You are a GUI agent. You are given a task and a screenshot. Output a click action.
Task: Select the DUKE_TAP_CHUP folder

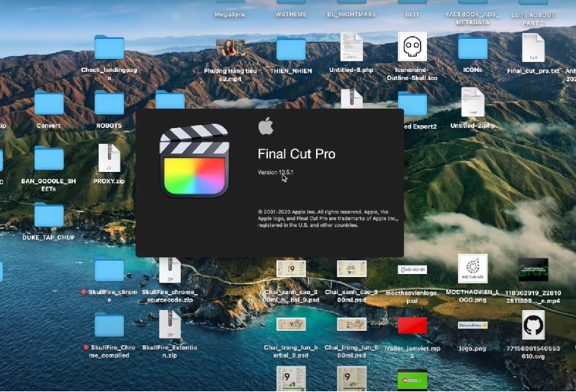49,215
